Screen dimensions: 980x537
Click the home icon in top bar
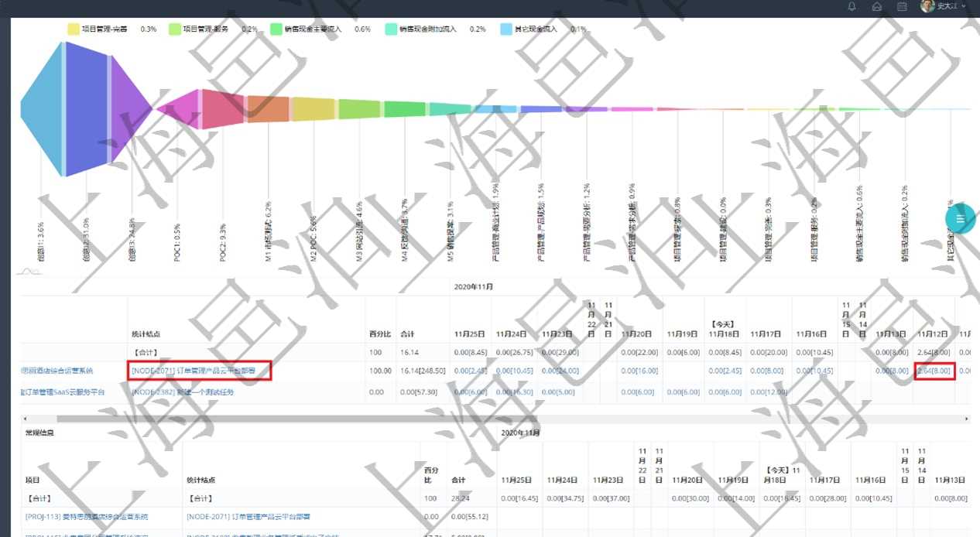point(877,7)
